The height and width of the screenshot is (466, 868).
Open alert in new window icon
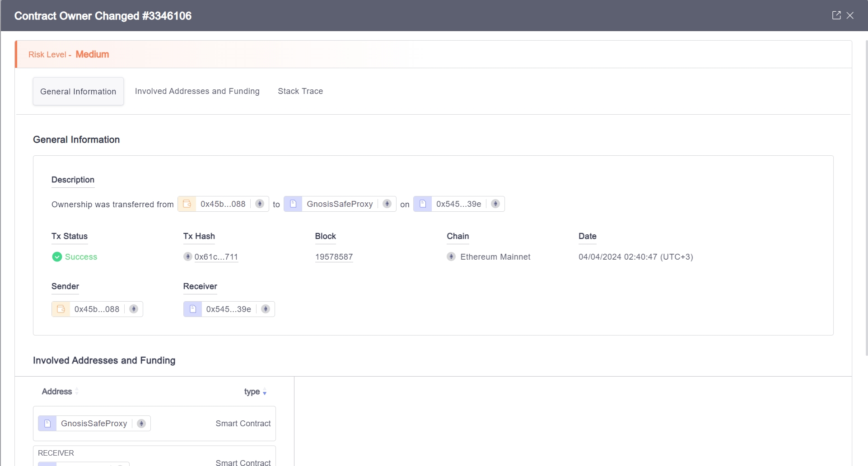pos(836,15)
